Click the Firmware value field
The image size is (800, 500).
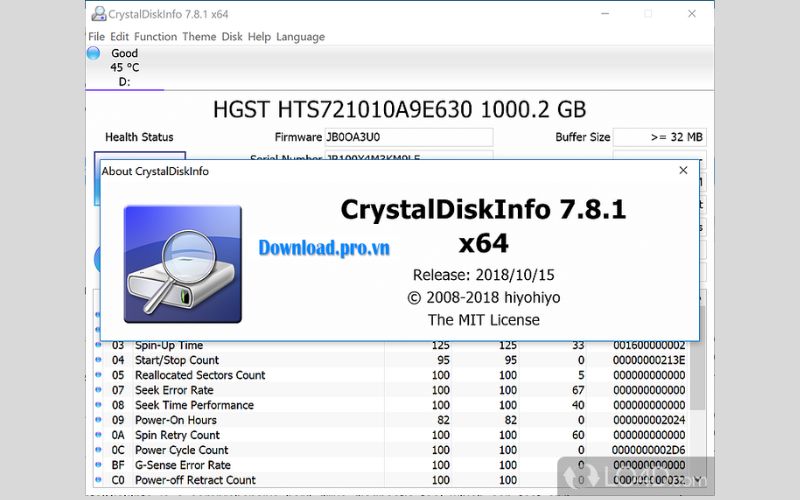[x=408, y=137]
